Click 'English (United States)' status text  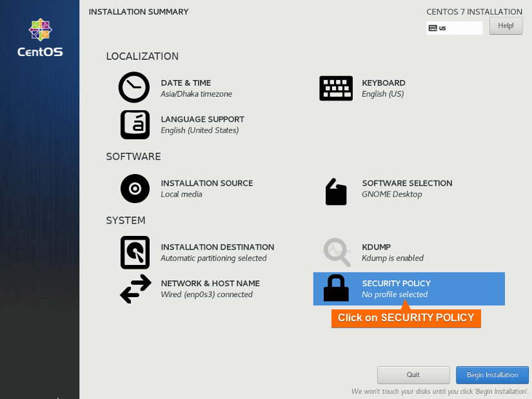pyautogui.click(x=199, y=130)
